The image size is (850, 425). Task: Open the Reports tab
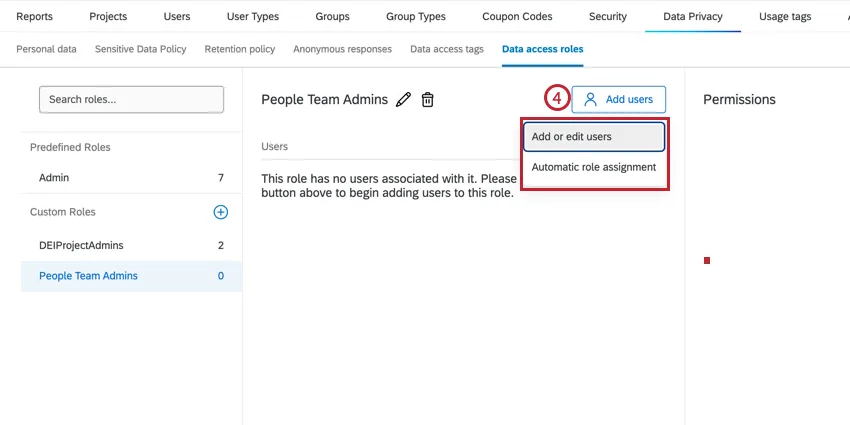pyautogui.click(x=35, y=17)
